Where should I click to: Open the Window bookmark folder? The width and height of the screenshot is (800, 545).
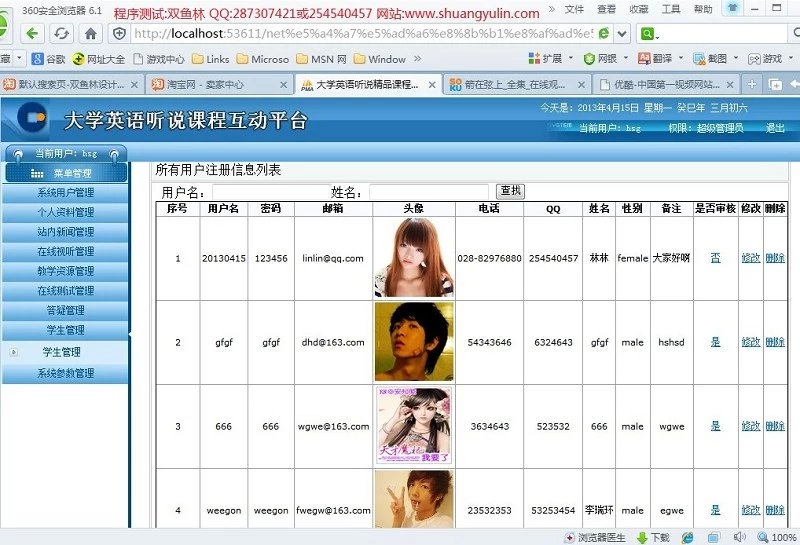pyautogui.click(x=380, y=59)
